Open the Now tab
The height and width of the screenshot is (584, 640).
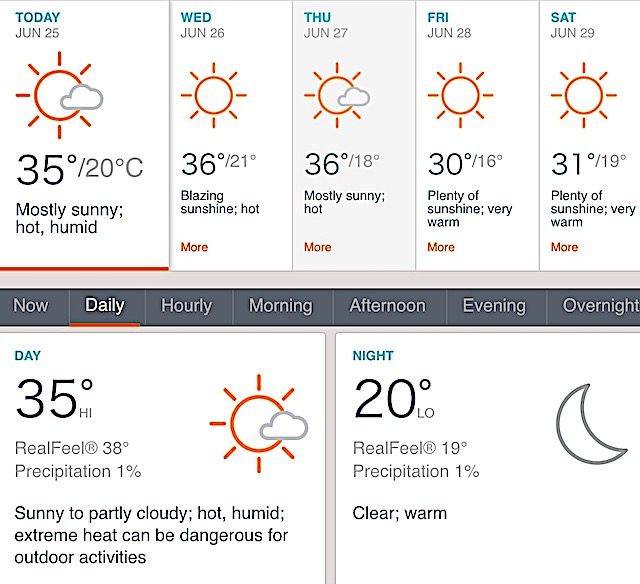tap(31, 306)
